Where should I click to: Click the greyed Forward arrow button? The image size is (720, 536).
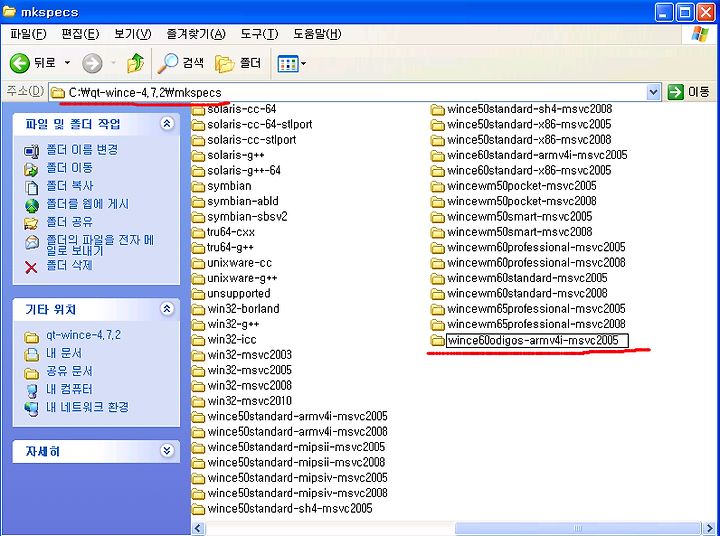coord(92,63)
